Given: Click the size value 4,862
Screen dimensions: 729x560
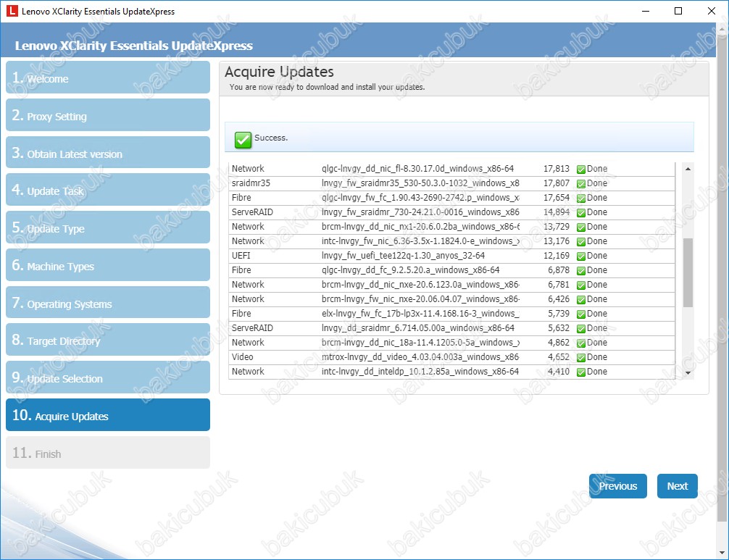Looking at the screenshot, I should (x=559, y=343).
